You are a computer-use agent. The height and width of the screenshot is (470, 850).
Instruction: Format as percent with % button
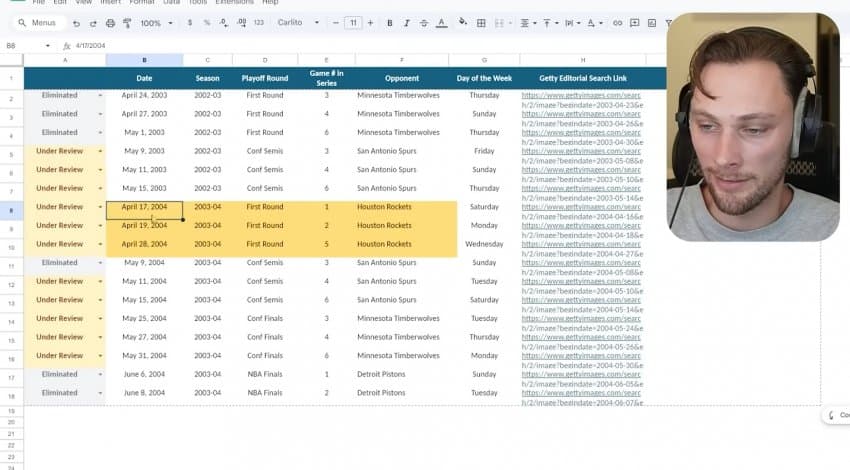point(207,23)
